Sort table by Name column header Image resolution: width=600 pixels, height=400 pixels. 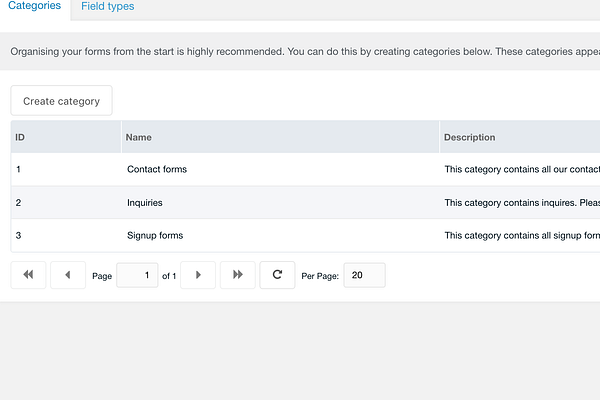(280, 137)
